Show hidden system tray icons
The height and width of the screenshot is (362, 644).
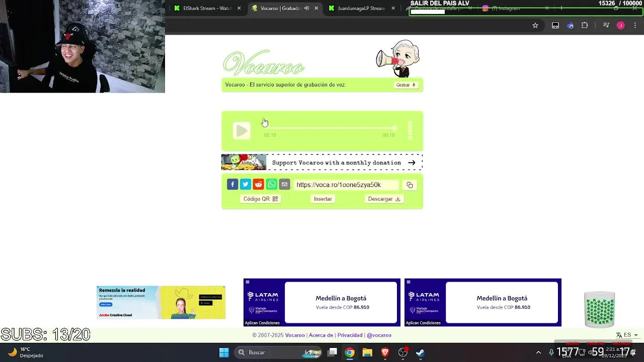(538, 352)
